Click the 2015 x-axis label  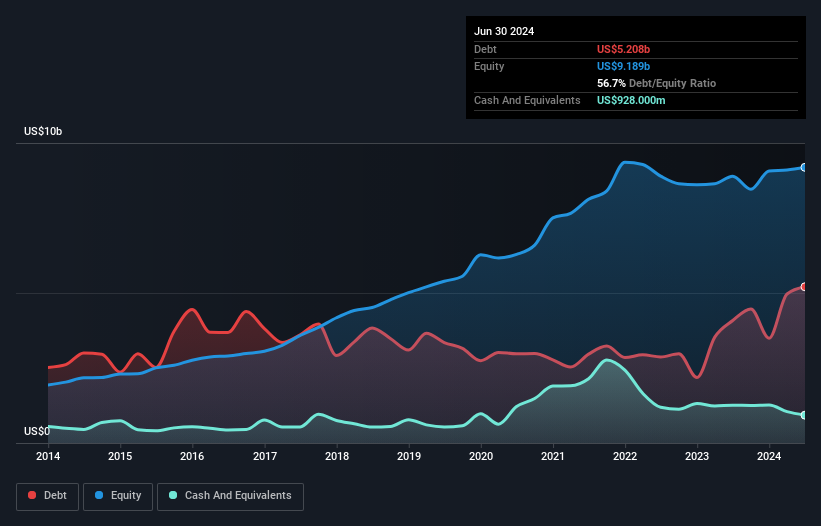pyautogui.click(x=120, y=456)
